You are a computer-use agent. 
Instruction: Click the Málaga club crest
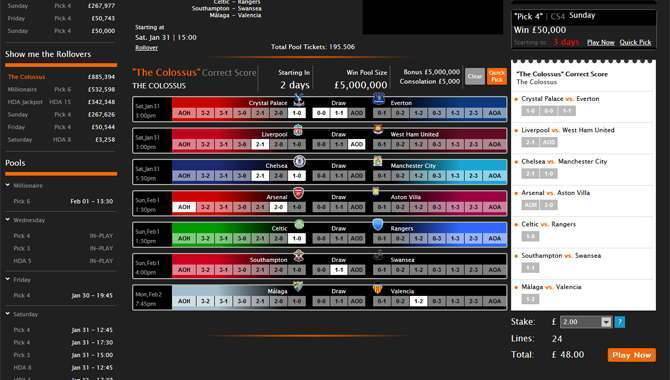(298, 286)
